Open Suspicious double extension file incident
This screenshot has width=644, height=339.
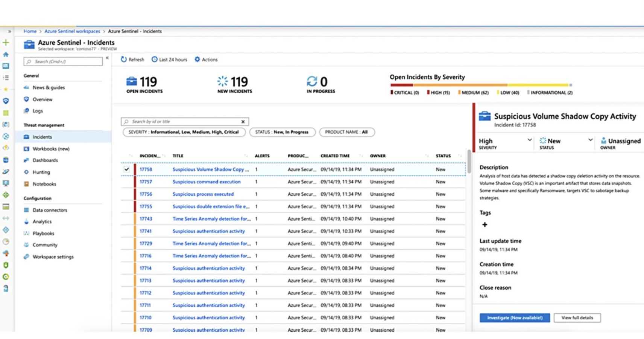pos(211,206)
